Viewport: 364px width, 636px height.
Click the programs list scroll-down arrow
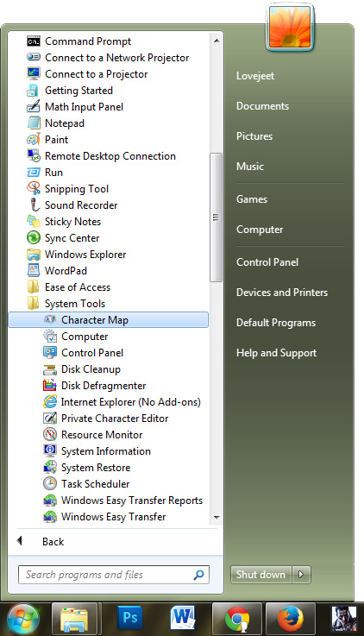217,517
